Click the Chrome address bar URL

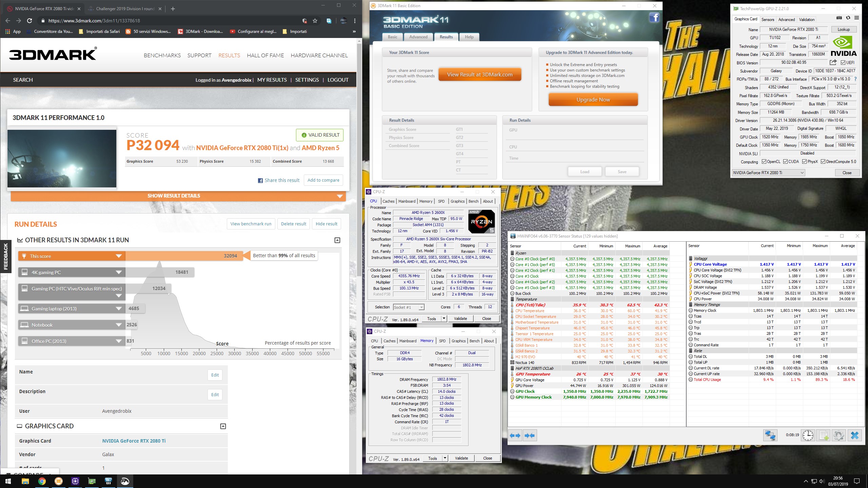coord(94,21)
